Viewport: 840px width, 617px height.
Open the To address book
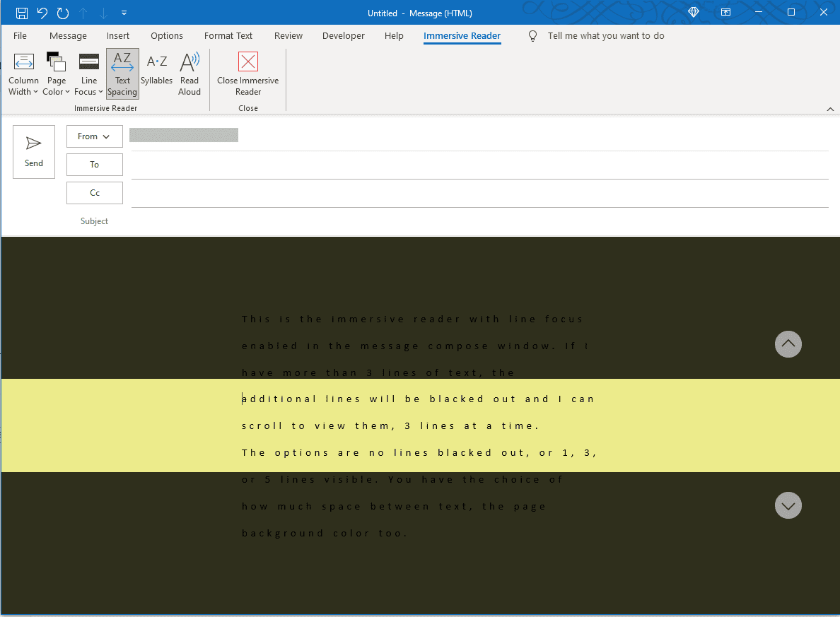point(94,164)
